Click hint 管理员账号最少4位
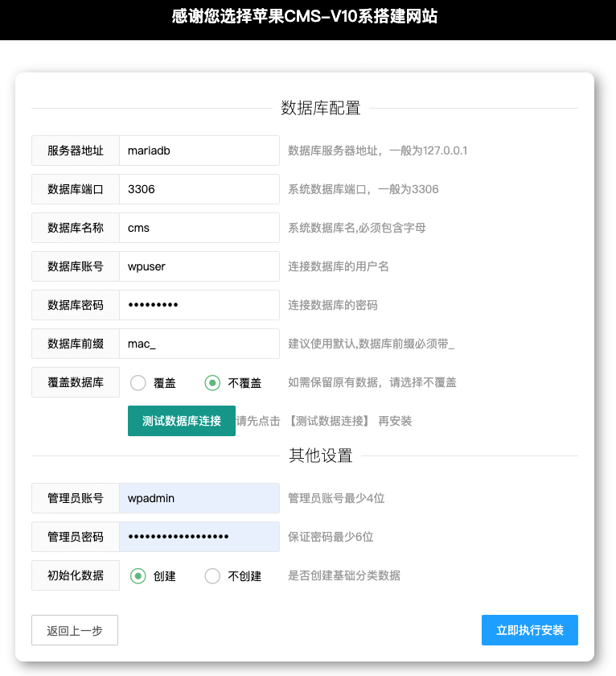This screenshot has height=676, width=616. (336, 498)
